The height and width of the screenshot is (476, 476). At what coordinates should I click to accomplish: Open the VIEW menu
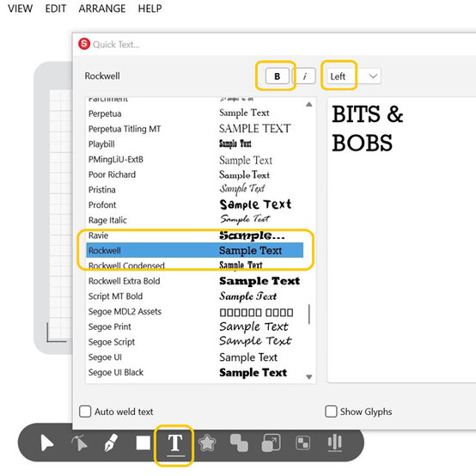20,9
